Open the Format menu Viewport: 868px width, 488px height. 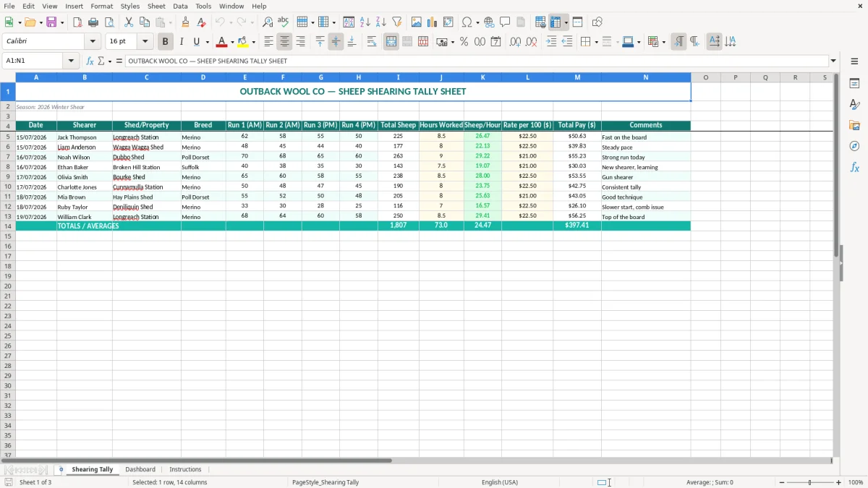pos(102,6)
